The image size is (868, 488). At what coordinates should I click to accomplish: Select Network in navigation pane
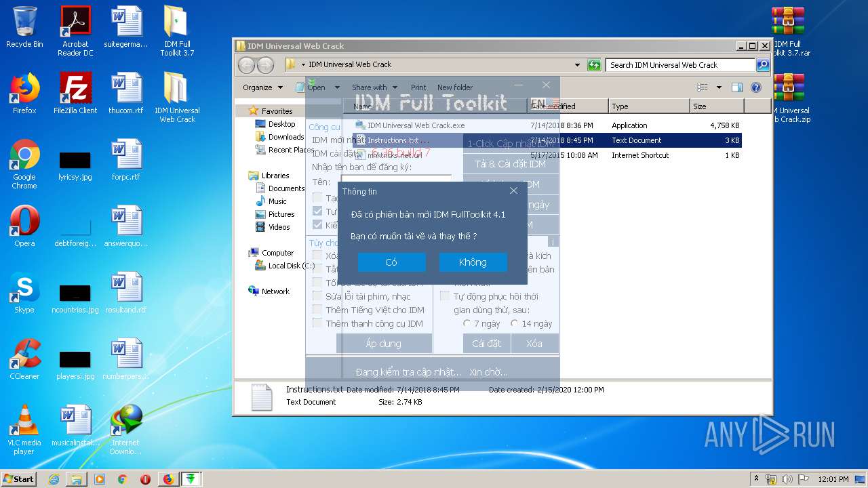point(275,291)
